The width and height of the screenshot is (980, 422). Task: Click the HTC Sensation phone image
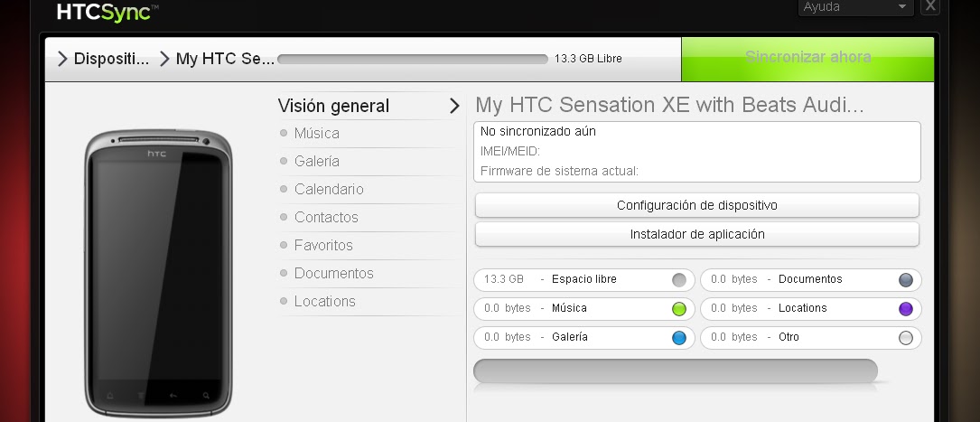click(x=158, y=273)
